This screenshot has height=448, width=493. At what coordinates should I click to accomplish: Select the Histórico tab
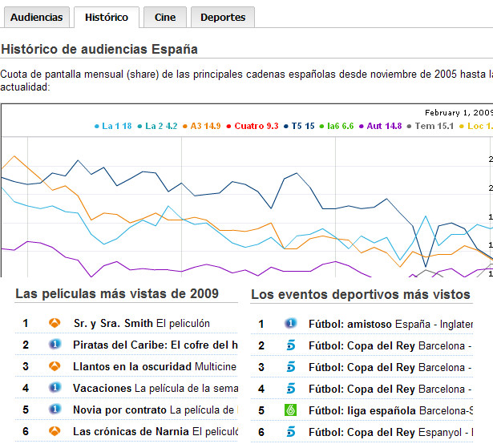pyautogui.click(x=106, y=17)
